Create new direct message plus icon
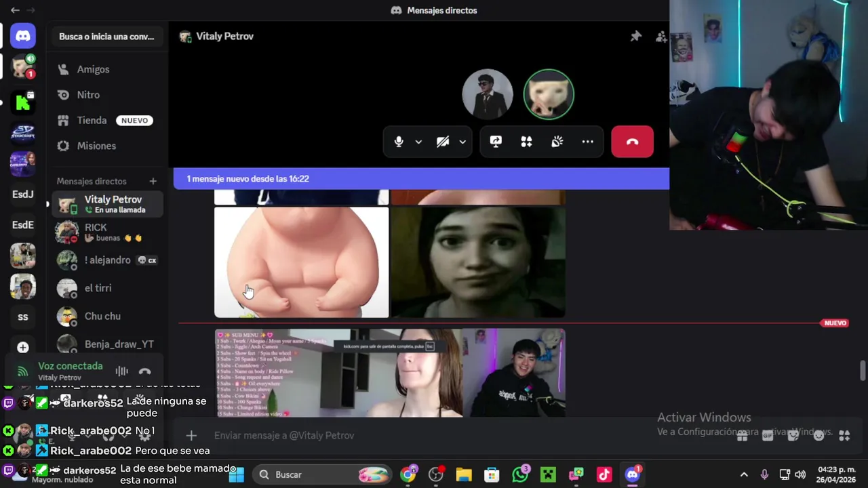This screenshot has width=868, height=488. 153,181
